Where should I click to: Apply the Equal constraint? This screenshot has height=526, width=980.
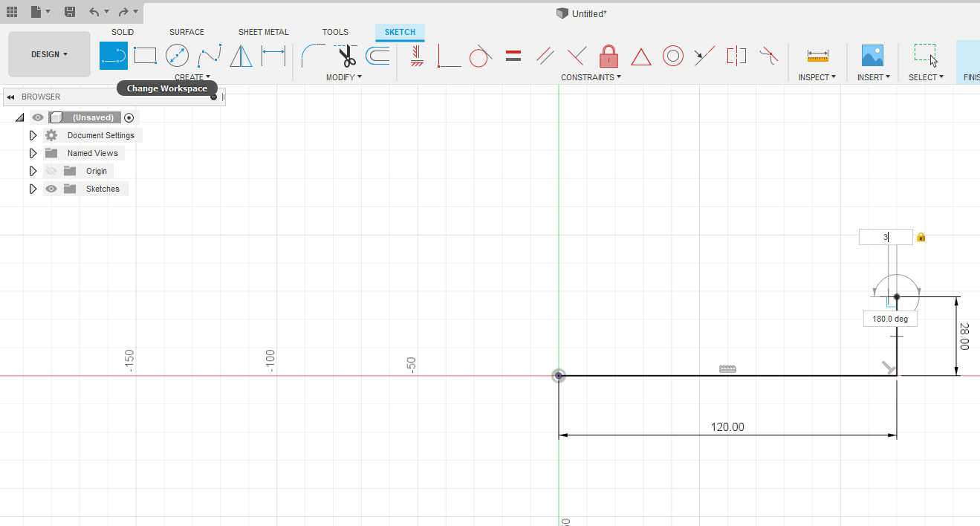pos(513,56)
